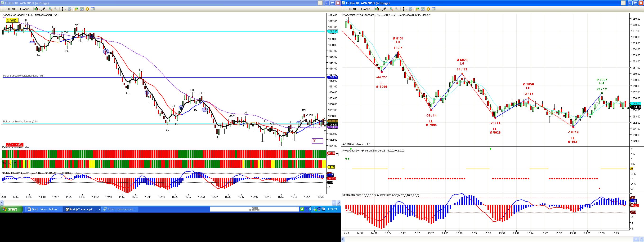Click the TheAboxForRange indicator label
The height and width of the screenshot is (242, 644).
coord(30,15)
